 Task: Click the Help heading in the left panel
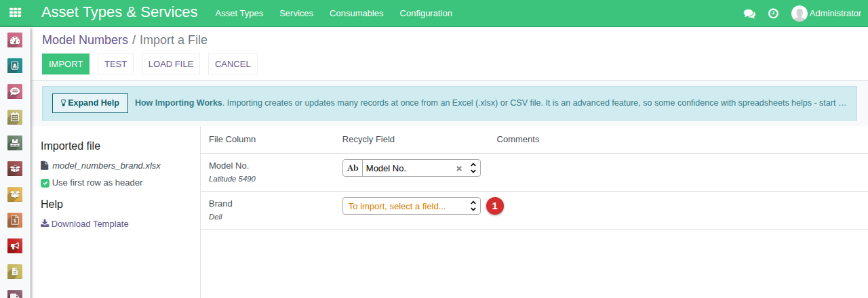[52, 204]
